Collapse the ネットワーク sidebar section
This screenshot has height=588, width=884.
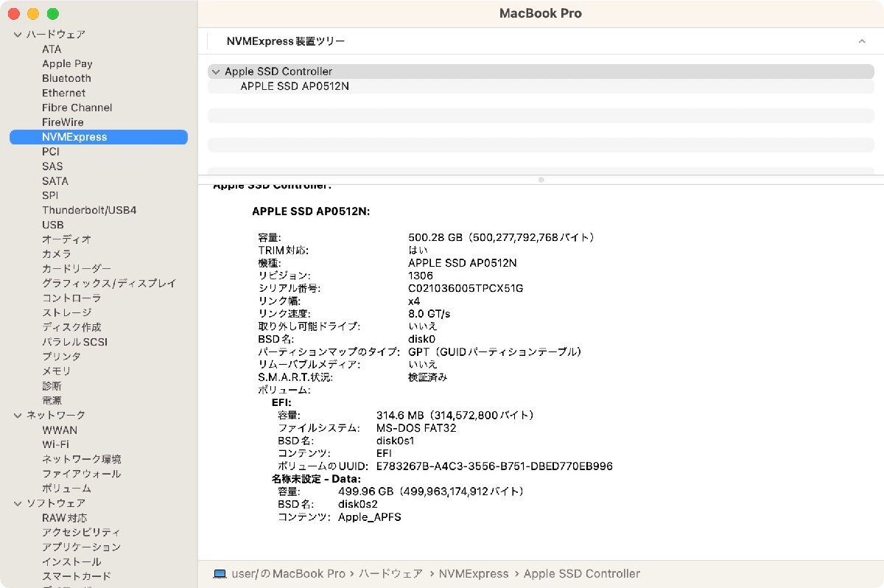[x=18, y=416]
